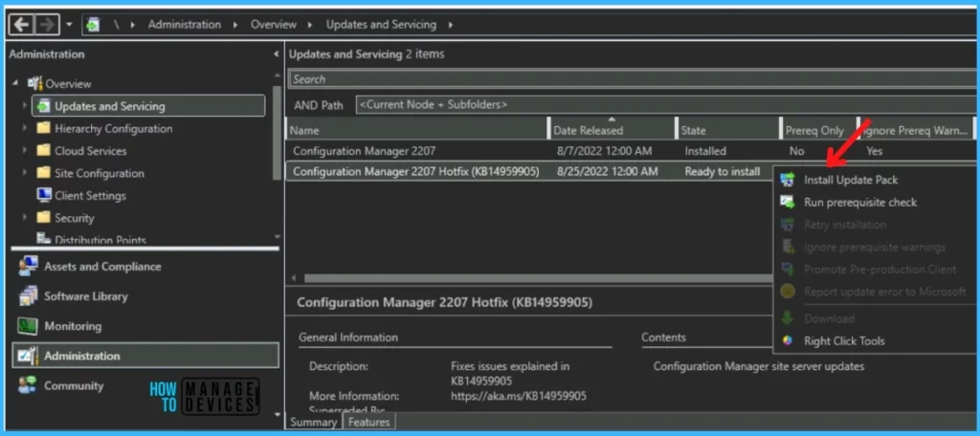Click the Back navigation arrow
The height and width of the screenshot is (436, 980).
pyautogui.click(x=21, y=25)
